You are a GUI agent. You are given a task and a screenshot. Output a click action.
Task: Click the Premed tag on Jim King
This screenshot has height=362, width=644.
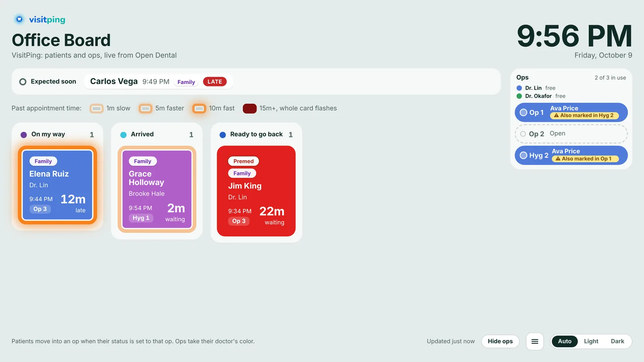[244, 161]
